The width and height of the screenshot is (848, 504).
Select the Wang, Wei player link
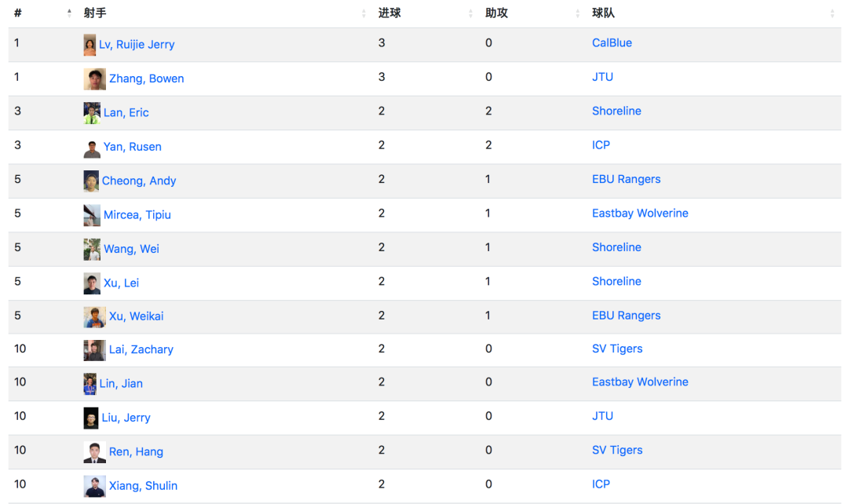[x=131, y=249]
